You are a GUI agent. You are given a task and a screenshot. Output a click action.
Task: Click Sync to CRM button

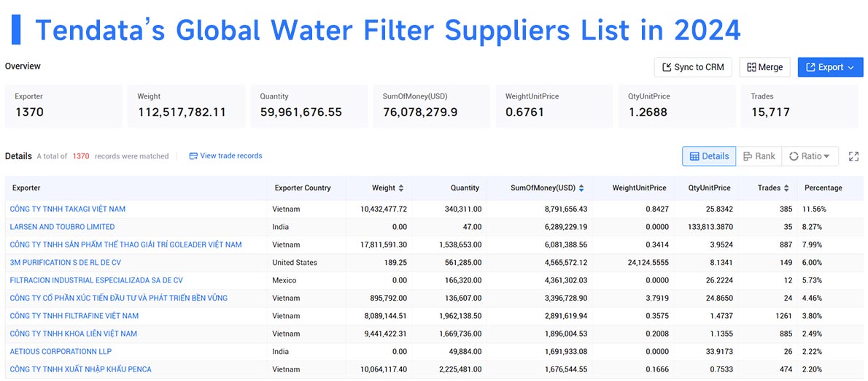[x=693, y=67]
